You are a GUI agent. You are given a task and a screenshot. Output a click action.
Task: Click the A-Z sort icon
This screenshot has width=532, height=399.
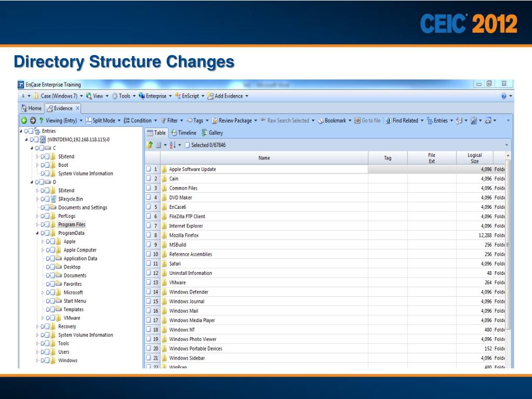[172, 145]
